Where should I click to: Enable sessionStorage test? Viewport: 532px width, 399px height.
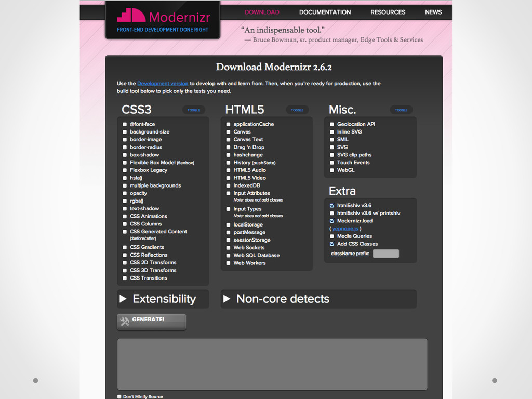point(229,240)
